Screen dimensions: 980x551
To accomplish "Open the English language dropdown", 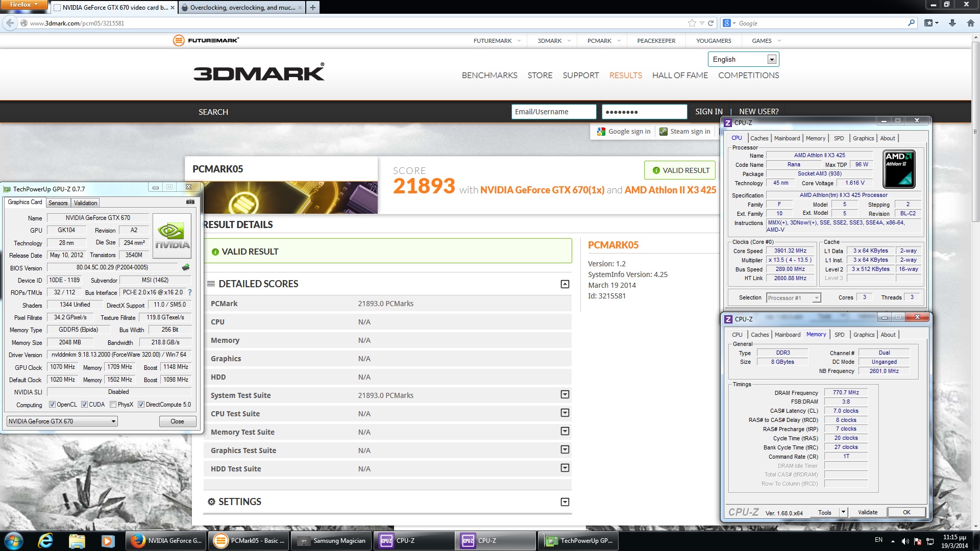I will tap(743, 59).
